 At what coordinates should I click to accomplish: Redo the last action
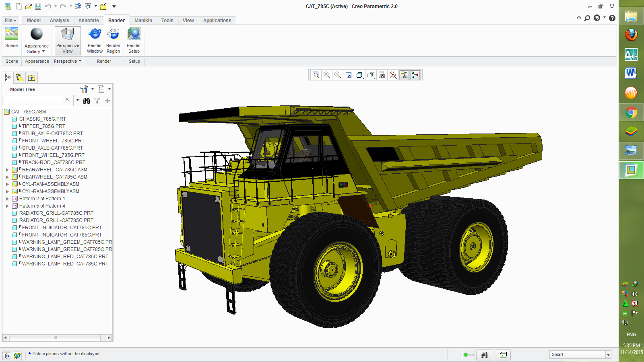63,6
